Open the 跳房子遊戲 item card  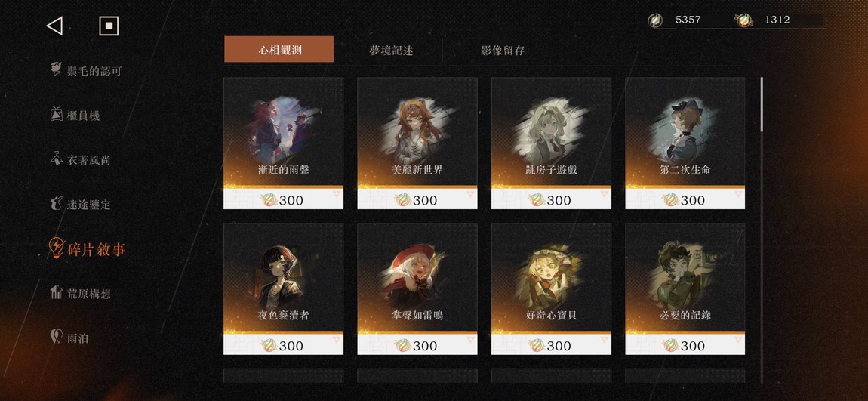pyautogui.click(x=551, y=143)
